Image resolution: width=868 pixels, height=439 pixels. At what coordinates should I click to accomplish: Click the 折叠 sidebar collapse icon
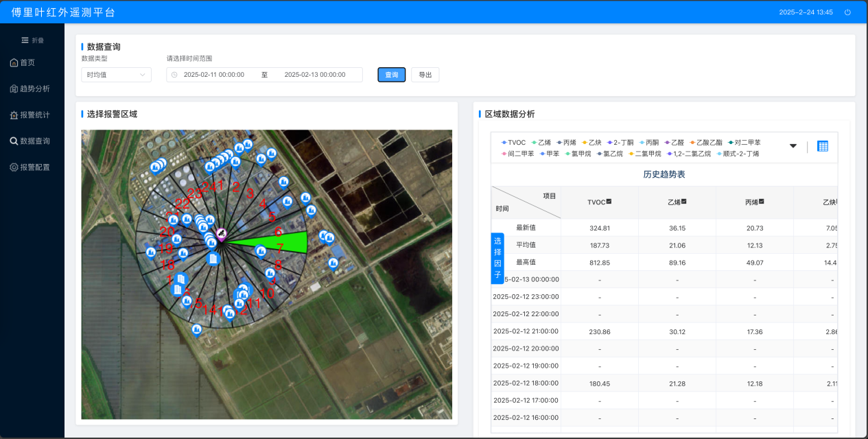(x=25, y=40)
